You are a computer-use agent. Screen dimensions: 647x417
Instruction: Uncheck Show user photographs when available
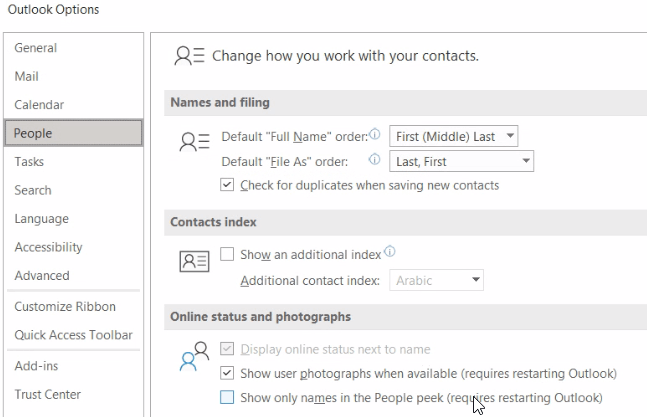pyautogui.click(x=227, y=373)
